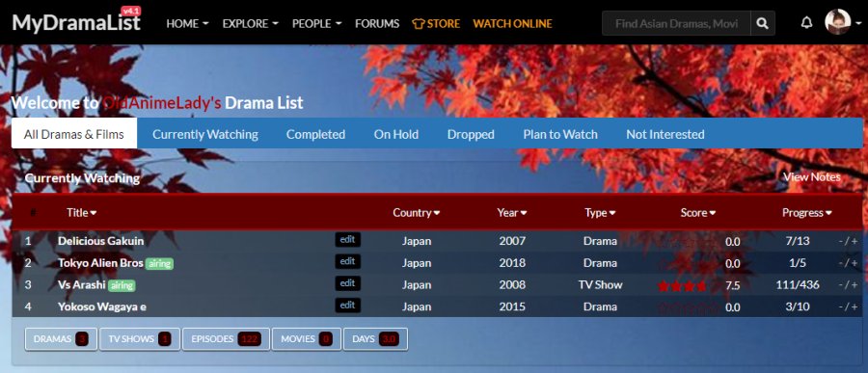Click the Days count button
The width and height of the screenshot is (868, 373).
pyautogui.click(x=376, y=339)
